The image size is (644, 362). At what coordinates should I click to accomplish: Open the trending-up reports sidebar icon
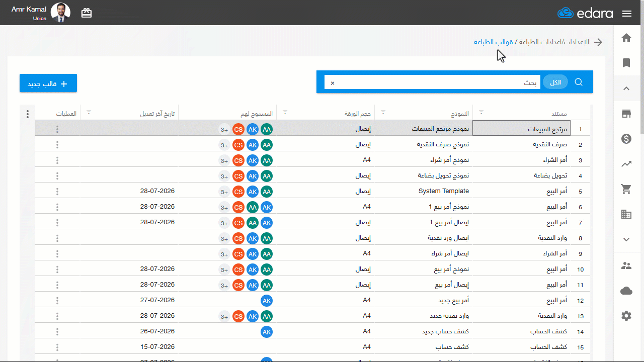626,164
